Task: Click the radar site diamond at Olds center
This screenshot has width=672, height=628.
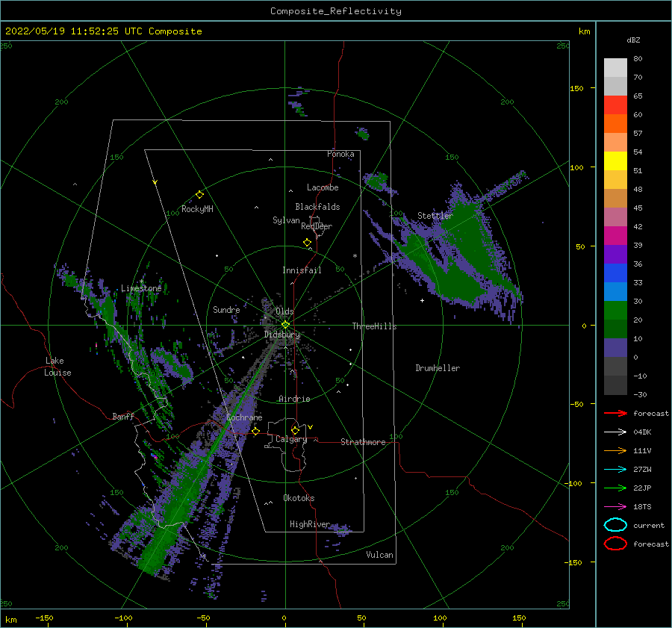Action: (x=285, y=325)
